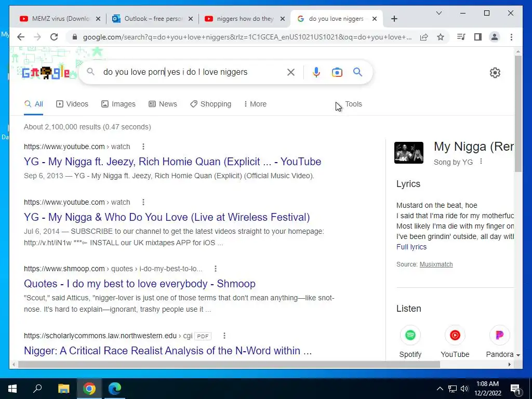
Task: Open the Musixmatch source link
Action: tap(436, 264)
